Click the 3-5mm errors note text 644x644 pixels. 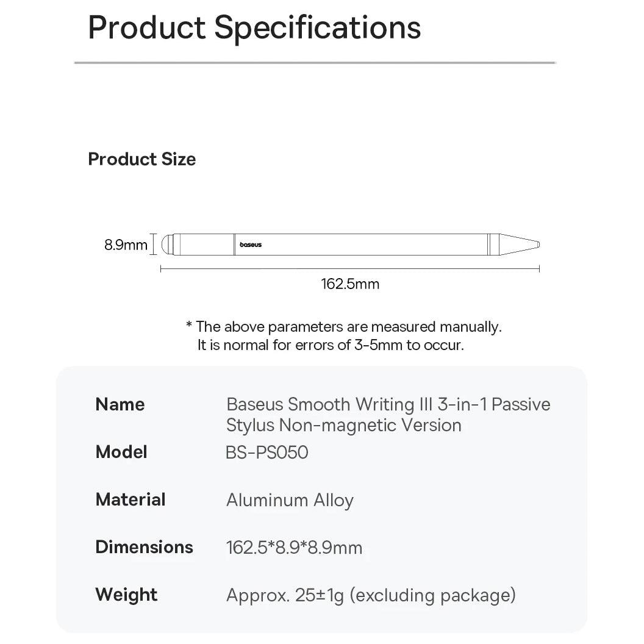click(x=331, y=345)
